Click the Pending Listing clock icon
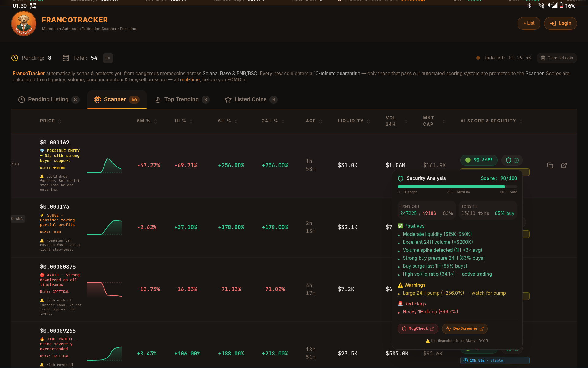 pyautogui.click(x=21, y=100)
